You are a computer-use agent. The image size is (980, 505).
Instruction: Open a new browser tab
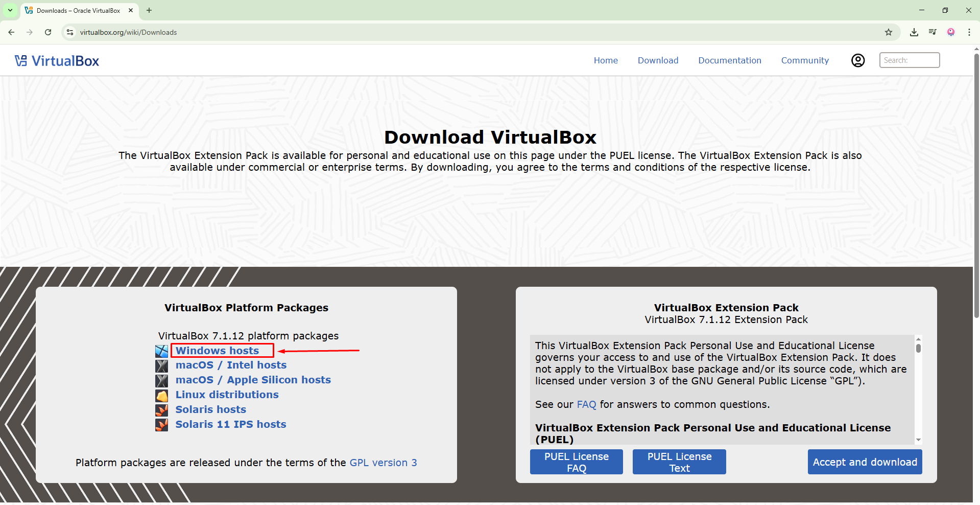click(149, 10)
